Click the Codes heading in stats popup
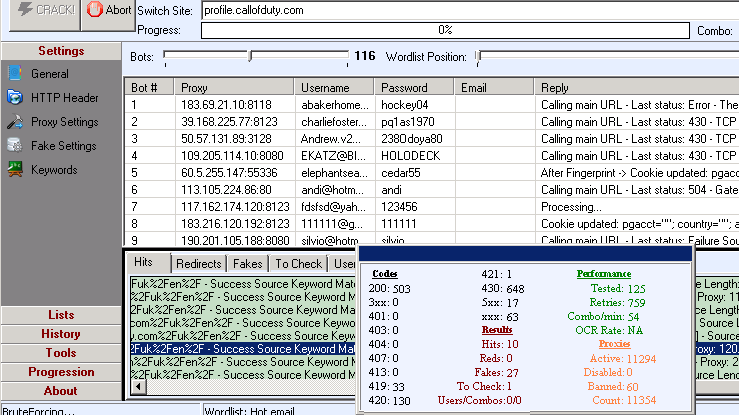Screen dimensions: 739x415 pyautogui.click(x=385, y=274)
